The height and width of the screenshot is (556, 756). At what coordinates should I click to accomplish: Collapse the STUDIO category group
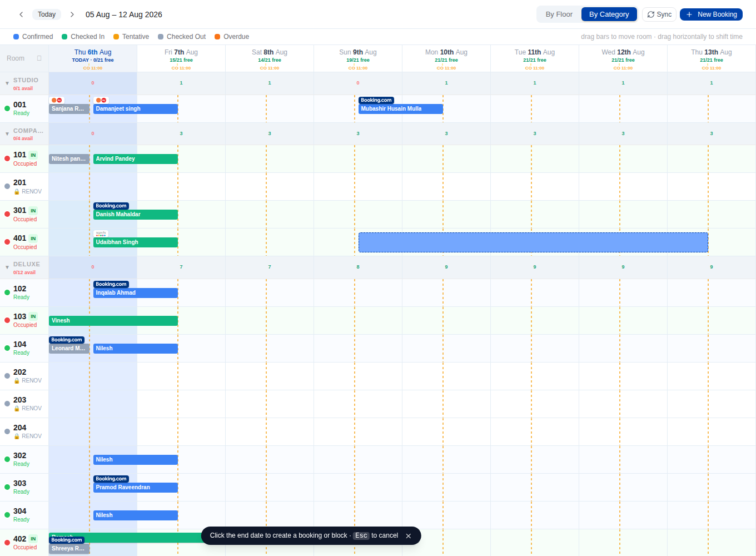[7, 83]
